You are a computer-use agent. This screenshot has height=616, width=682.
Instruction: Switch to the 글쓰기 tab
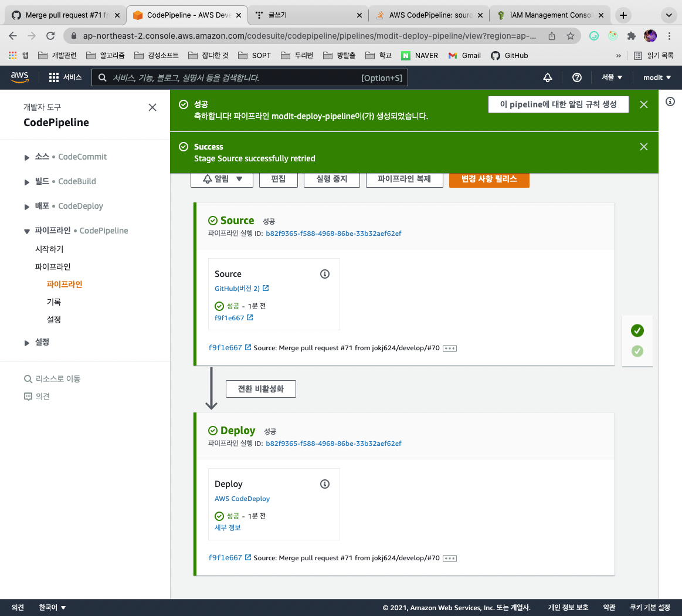pyautogui.click(x=308, y=15)
